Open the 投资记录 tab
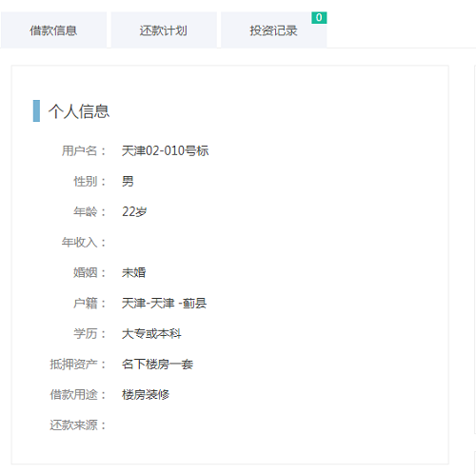Screen dimensions: 476x474 point(273,30)
